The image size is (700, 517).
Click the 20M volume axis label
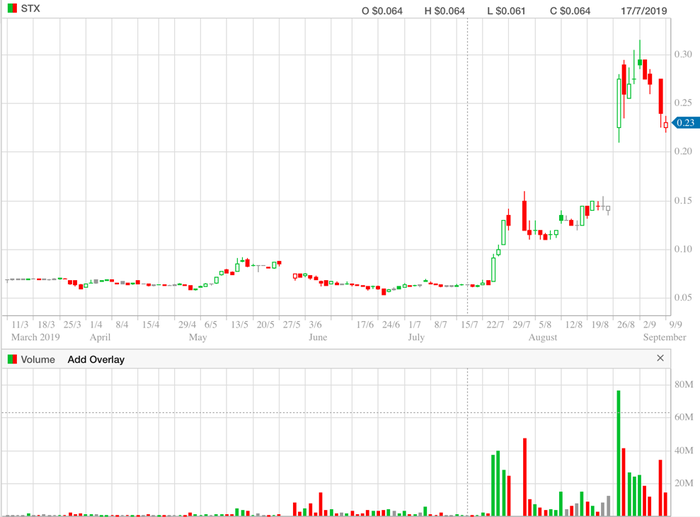click(x=684, y=483)
